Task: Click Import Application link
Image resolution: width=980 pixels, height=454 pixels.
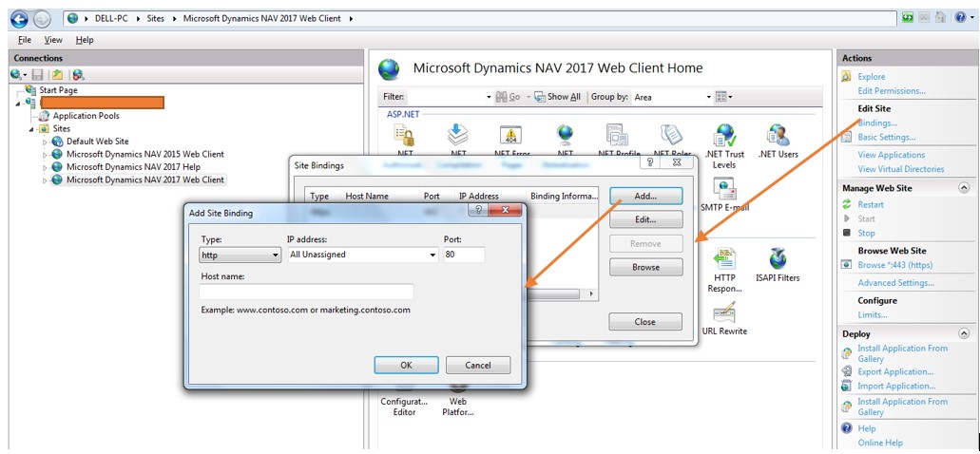Action: pos(896,387)
